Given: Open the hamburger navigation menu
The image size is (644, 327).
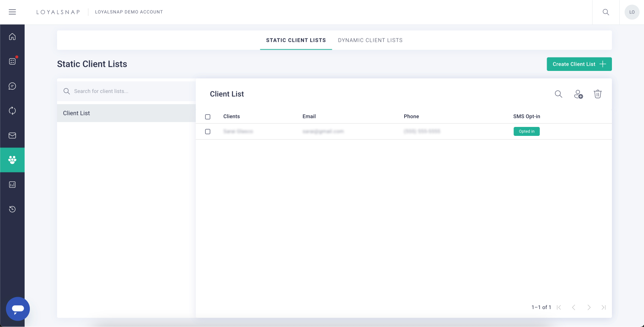Looking at the screenshot, I should 12,12.
